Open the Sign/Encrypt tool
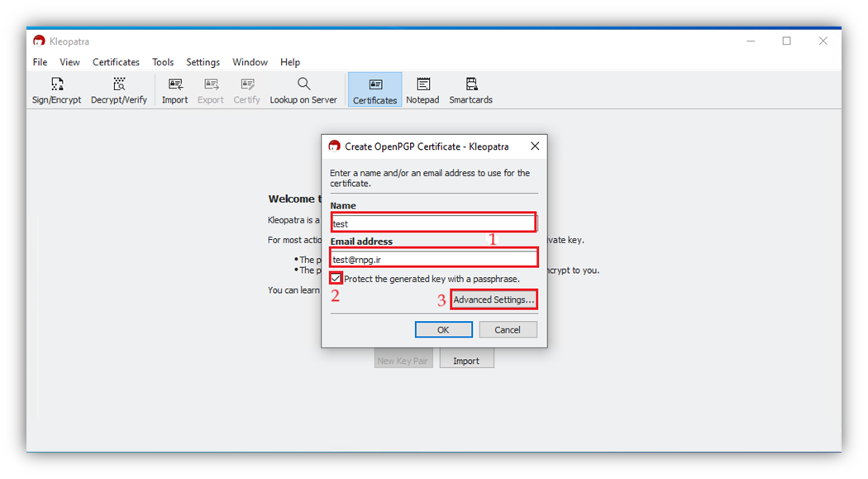This screenshot has width=868, height=479. pos(56,90)
